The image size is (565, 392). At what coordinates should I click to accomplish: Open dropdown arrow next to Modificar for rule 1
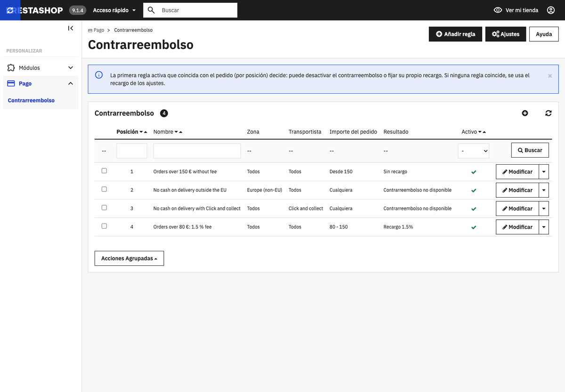tap(544, 172)
